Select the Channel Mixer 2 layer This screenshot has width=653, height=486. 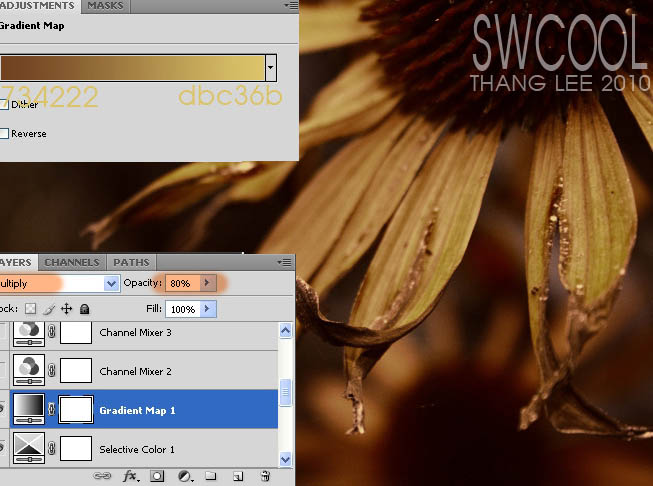(144, 370)
